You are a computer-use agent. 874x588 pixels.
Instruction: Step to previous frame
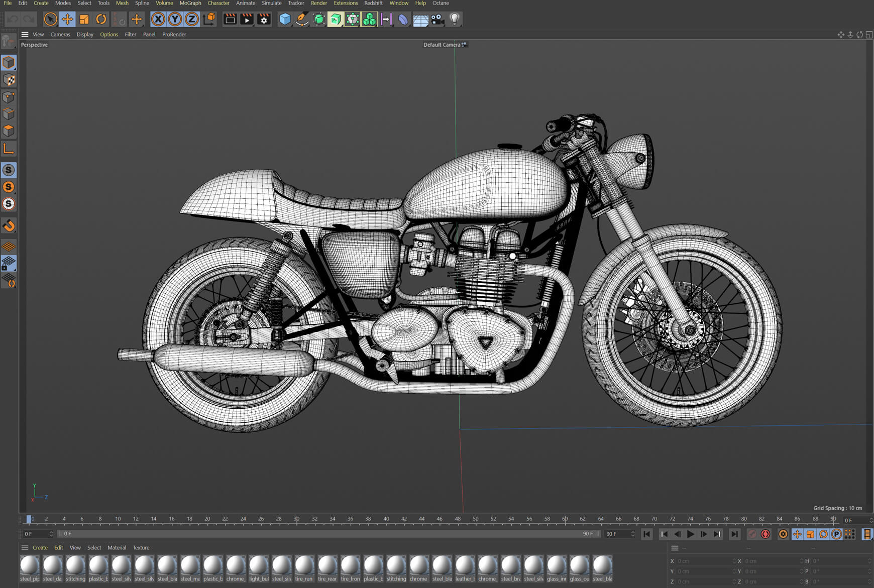[678, 534]
